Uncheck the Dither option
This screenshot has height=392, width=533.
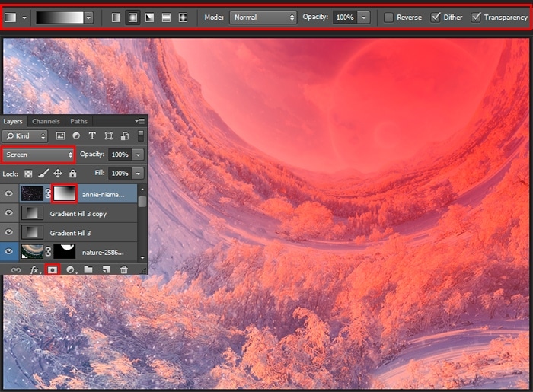pos(436,17)
